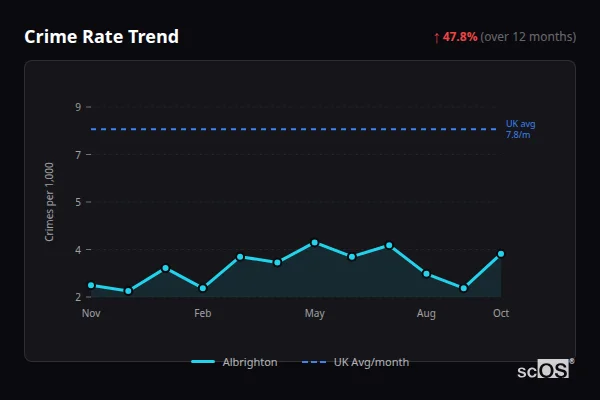Image resolution: width=600 pixels, height=400 pixels.
Task: Click the y-axis value '5'
Action: tap(78, 202)
